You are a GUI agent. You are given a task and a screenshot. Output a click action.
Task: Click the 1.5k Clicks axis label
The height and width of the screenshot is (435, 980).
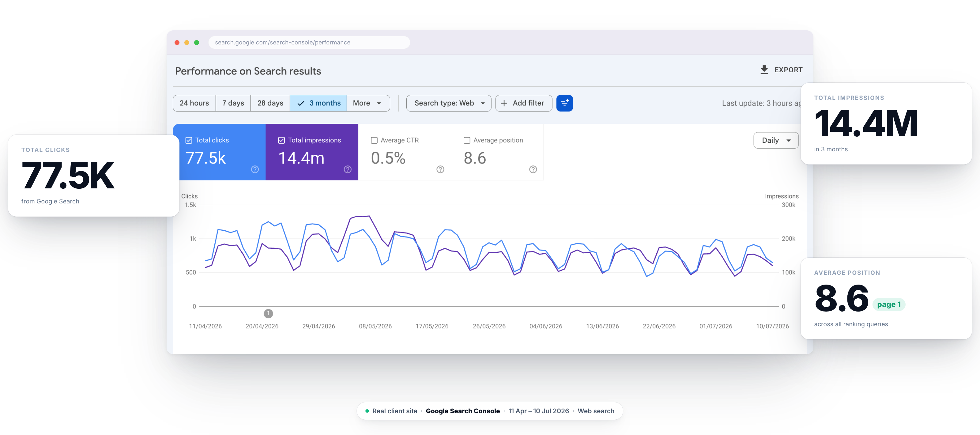[x=190, y=205]
